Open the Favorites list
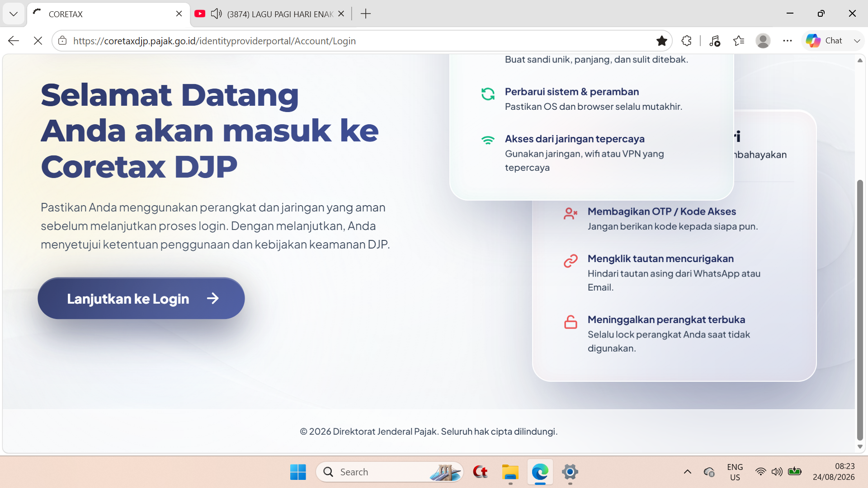The height and width of the screenshot is (488, 868). tap(739, 41)
